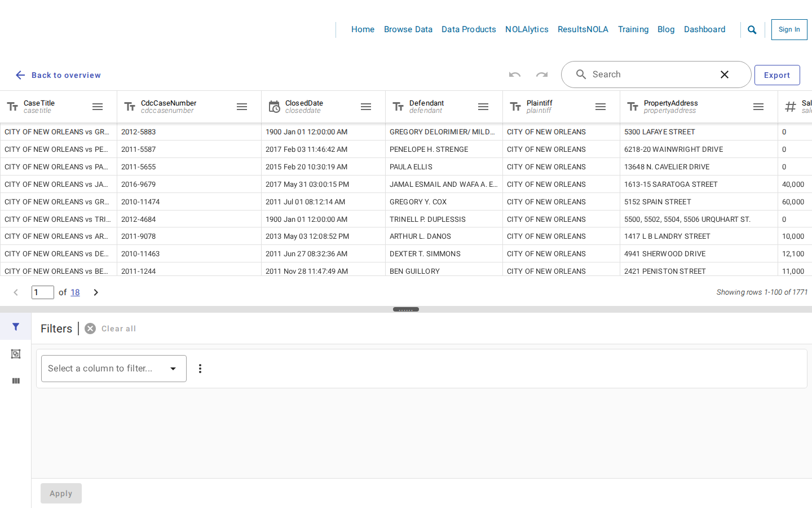Open Data Products in navigation
The width and height of the screenshot is (812, 508).
tap(469, 29)
